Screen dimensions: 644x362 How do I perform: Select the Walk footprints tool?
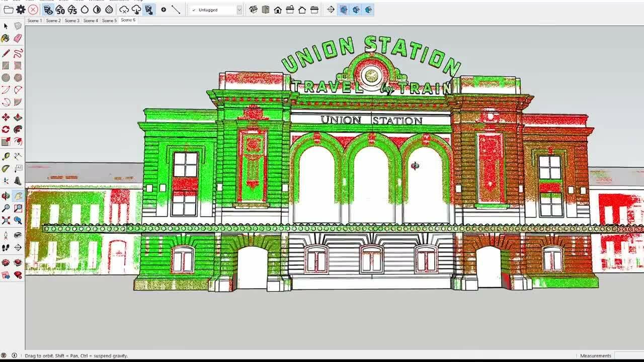click(6, 247)
